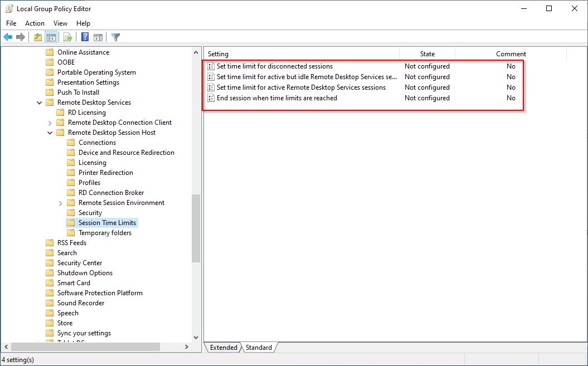
Task: Open the Action menu
Action: (x=35, y=23)
